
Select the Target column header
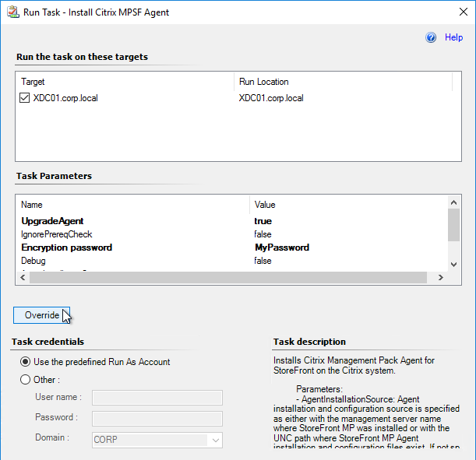(x=125, y=82)
